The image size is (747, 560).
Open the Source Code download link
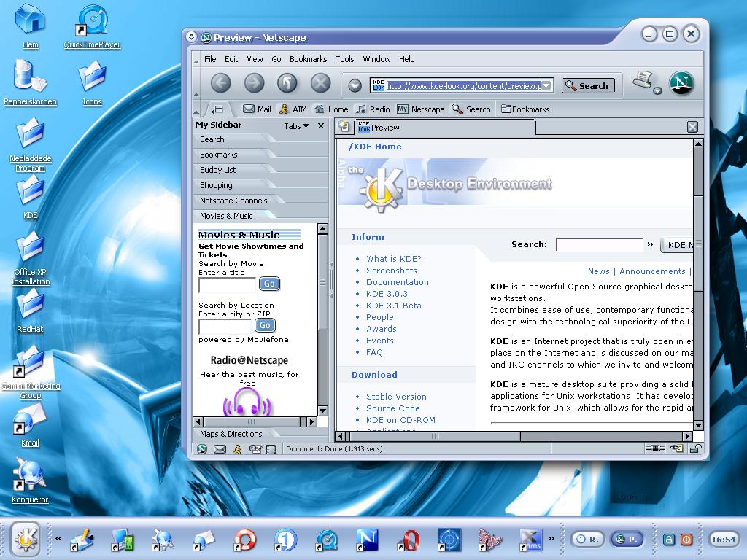click(393, 408)
